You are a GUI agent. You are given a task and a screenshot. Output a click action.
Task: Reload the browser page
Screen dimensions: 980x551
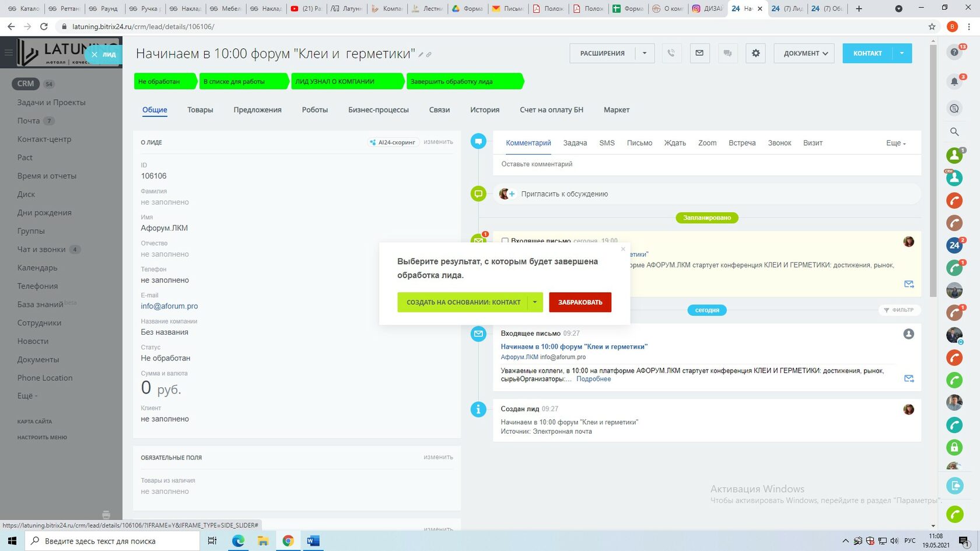click(44, 27)
